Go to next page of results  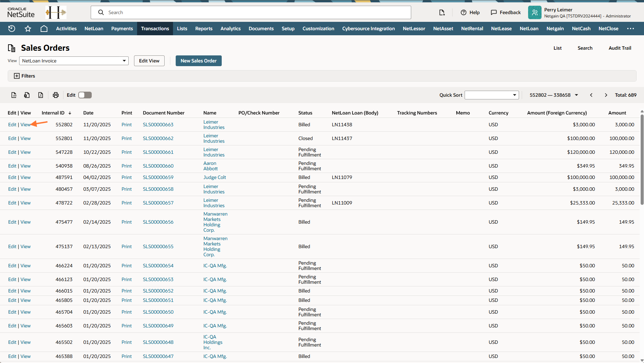click(x=606, y=95)
